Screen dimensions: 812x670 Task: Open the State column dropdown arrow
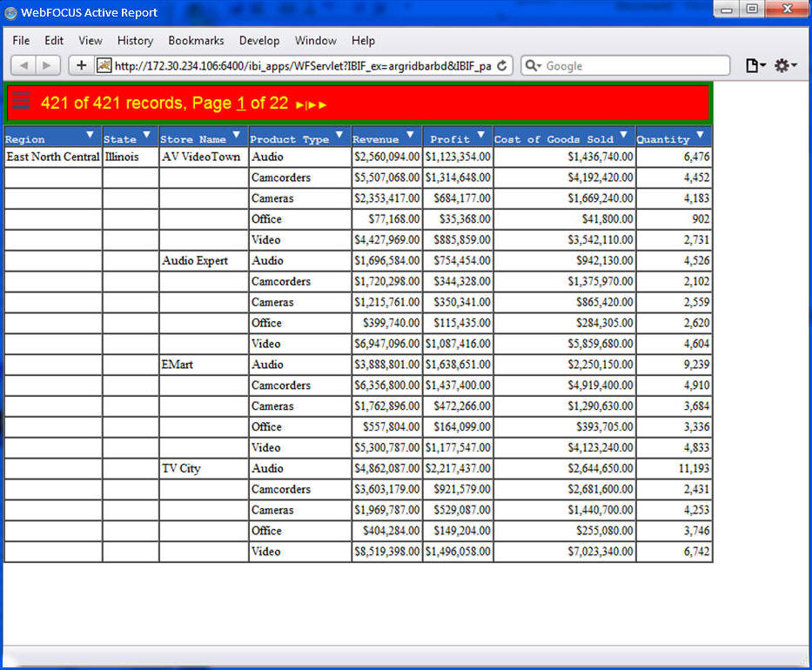[x=146, y=135]
